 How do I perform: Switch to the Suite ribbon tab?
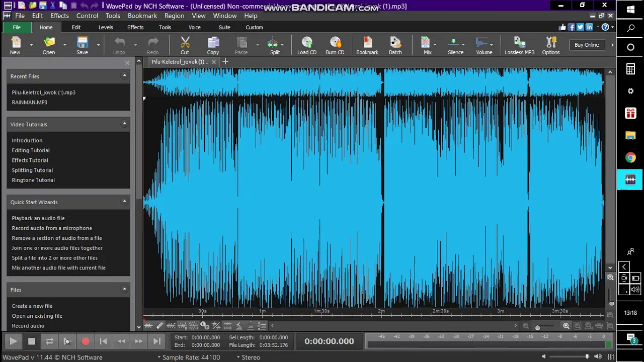(x=224, y=27)
